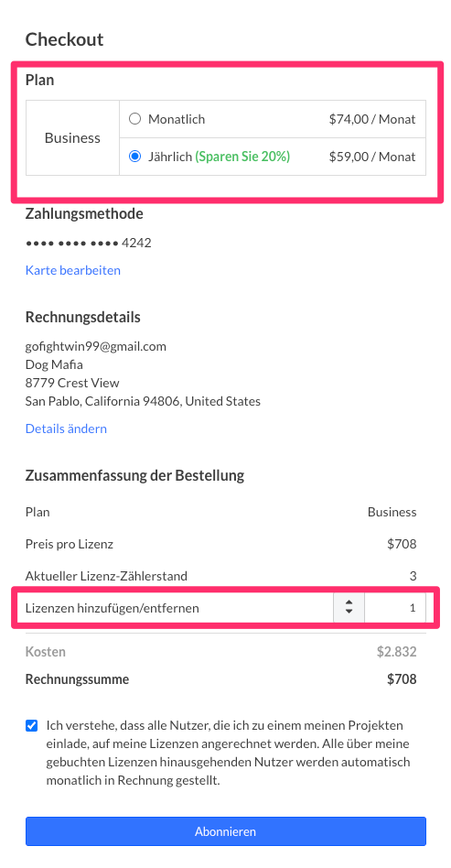This screenshot has height=868, width=451.
Task: Click the $74,00 / Monat price
Action: [x=371, y=119]
